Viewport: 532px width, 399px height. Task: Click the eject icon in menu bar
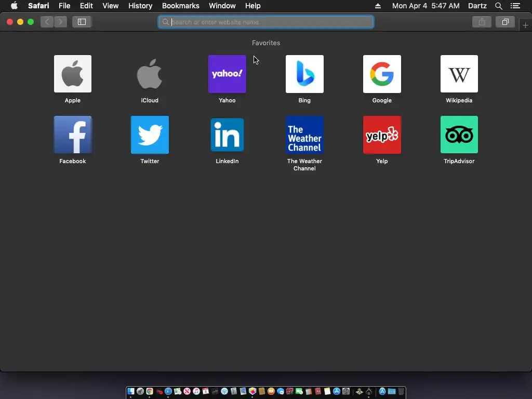(378, 6)
